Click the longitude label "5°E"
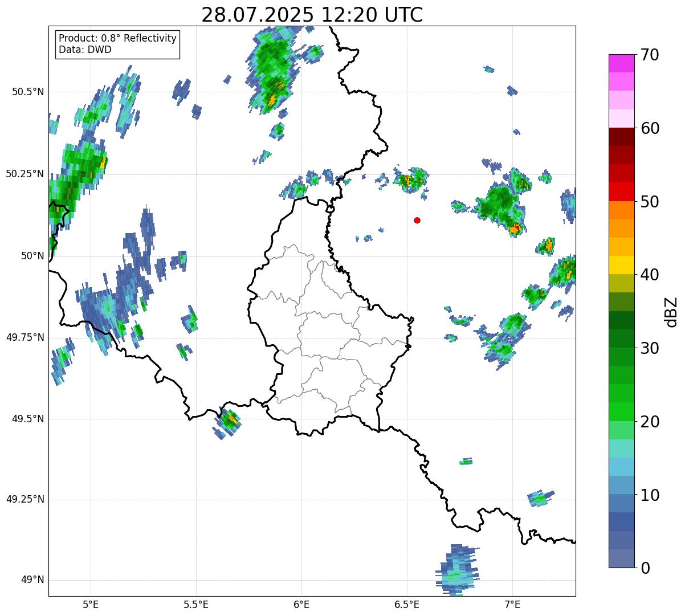This screenshot has height=616, width=685. [91, 604]
